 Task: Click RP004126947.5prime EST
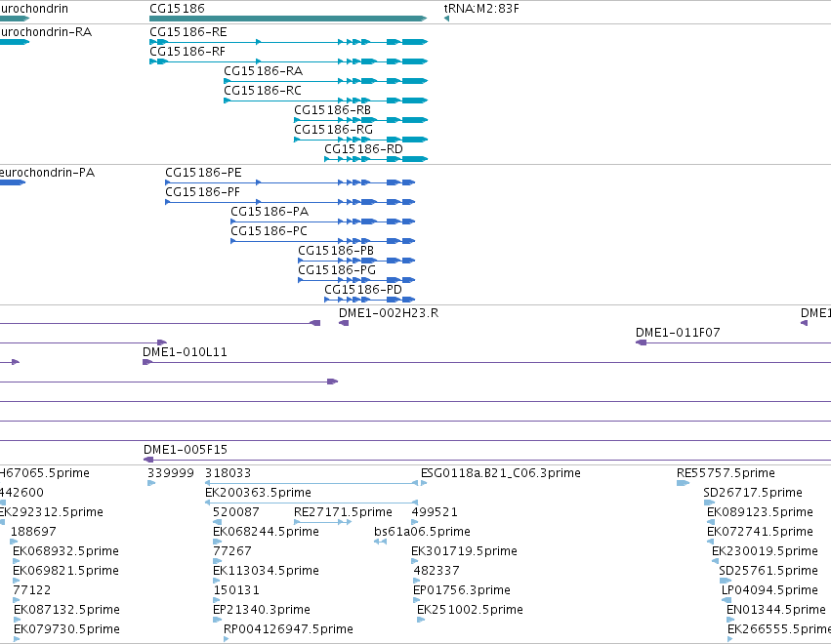288,630
